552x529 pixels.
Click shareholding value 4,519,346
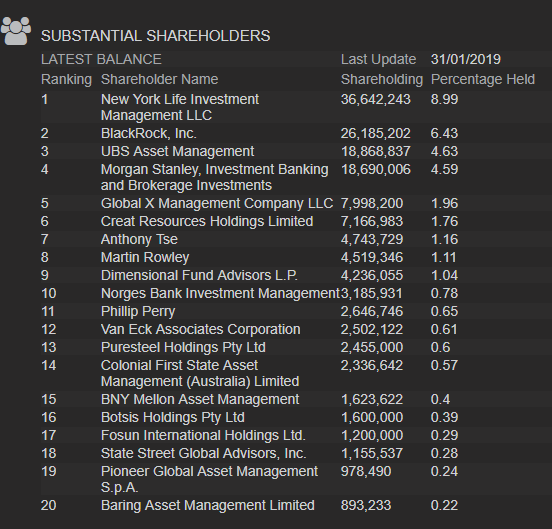372,258
